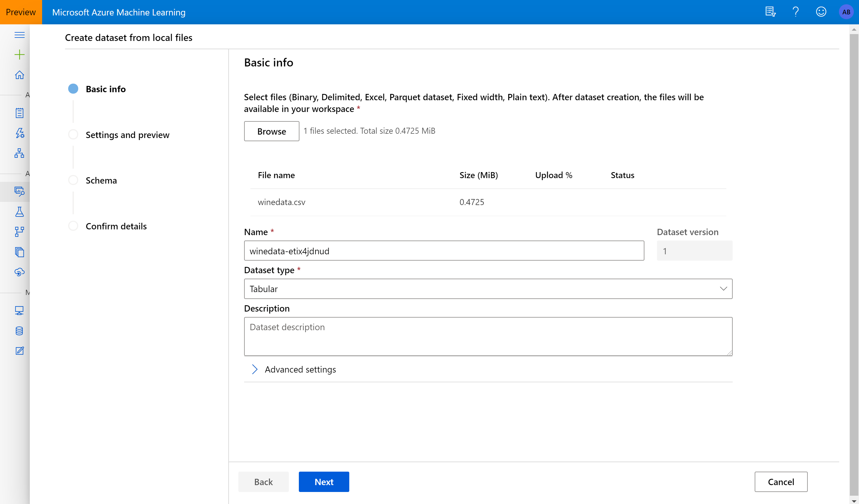Open Automated ML lightning icon

coord(19,133)
